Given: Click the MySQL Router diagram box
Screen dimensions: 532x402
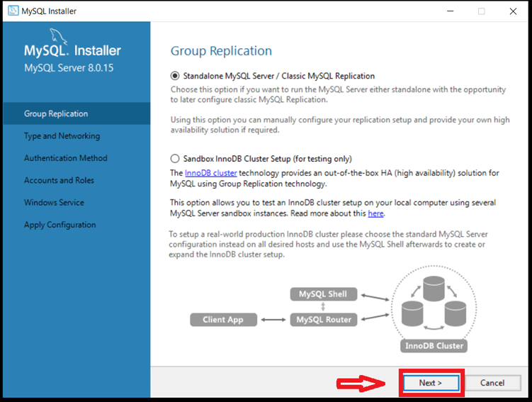Looking at the screenshot, I should point(323,320).
